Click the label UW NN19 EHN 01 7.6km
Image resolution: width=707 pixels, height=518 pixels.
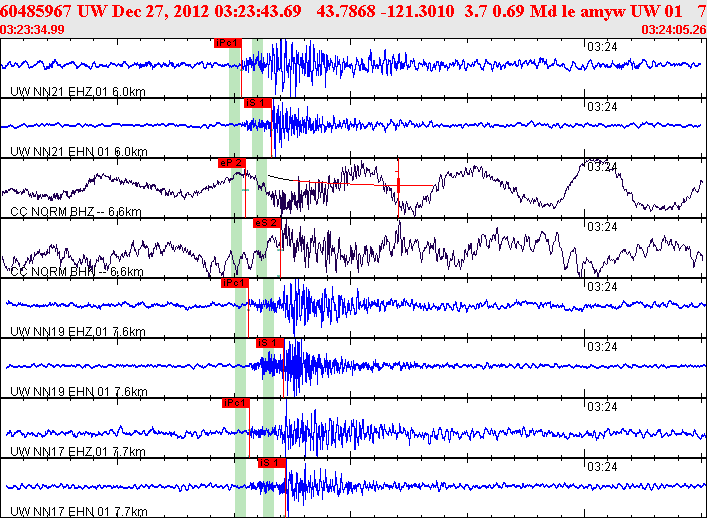pyautogui.click(x=78, y=392)
